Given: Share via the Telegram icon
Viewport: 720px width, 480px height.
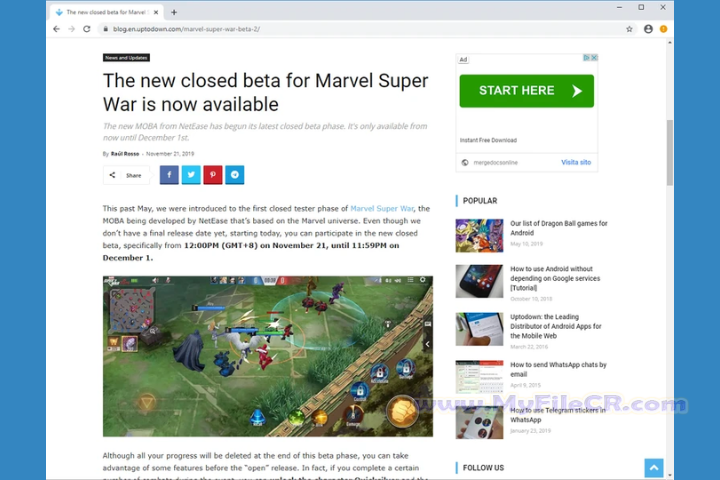Looking at the screenshot, I should point(235,175).
